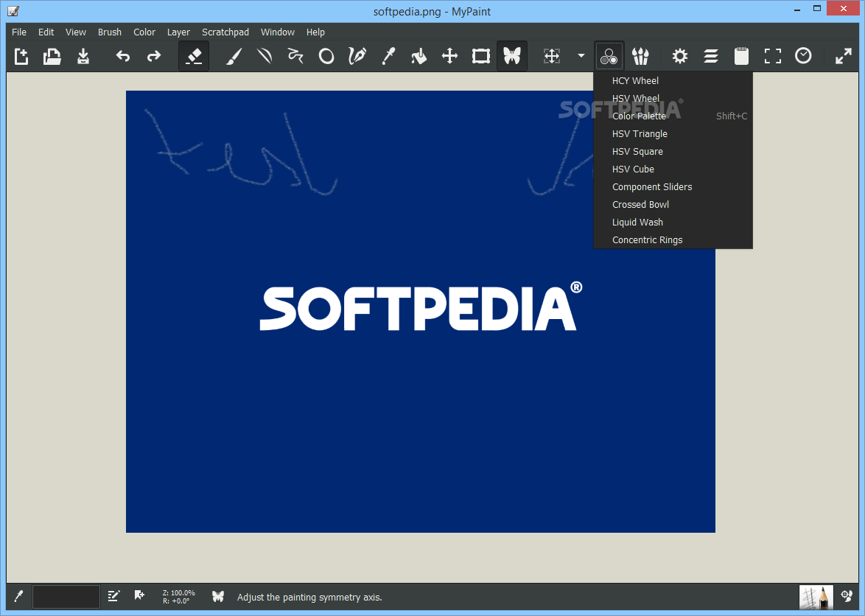Image resolution: width=865 pixels, height=616 pixels.
Task: Select the Inking pen tool
Action: (357, 56)
